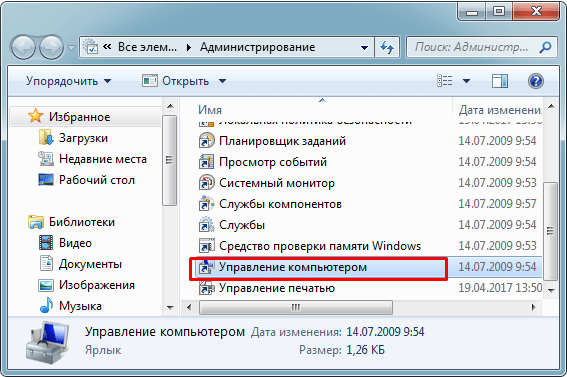Image resolution: width=567 pixels, height=377 pixels.
Task: Toggle the preview pane icon
Action: (x=500, y=81)
